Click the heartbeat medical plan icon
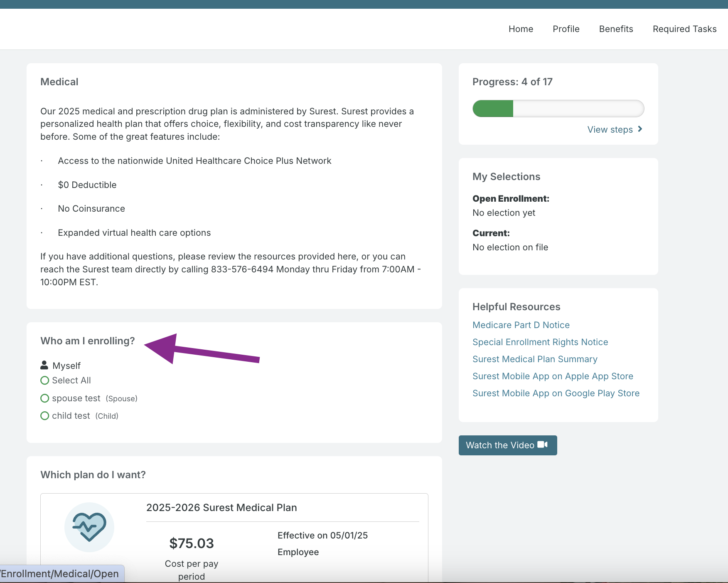728x583 pixels. [x=89, y=527]
